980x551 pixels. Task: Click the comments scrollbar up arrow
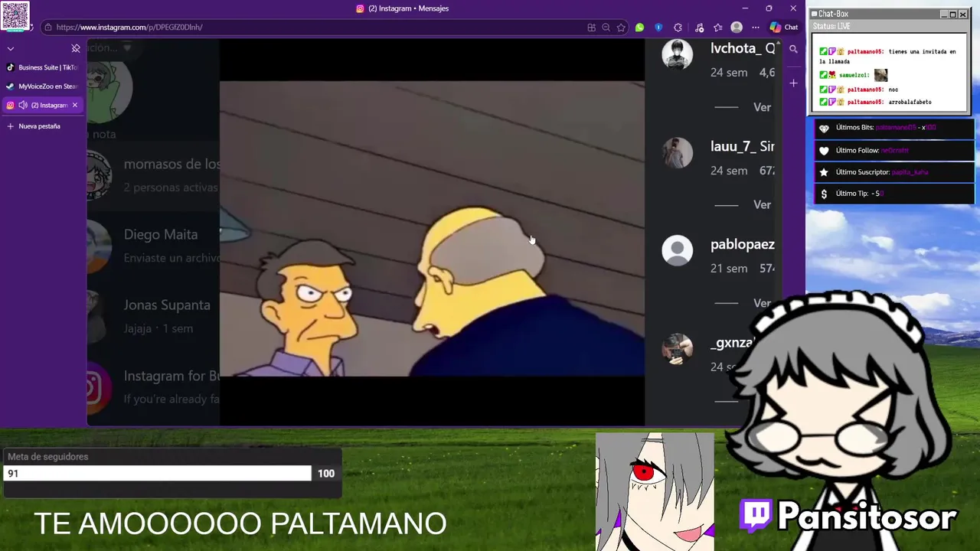pos(779,44)
